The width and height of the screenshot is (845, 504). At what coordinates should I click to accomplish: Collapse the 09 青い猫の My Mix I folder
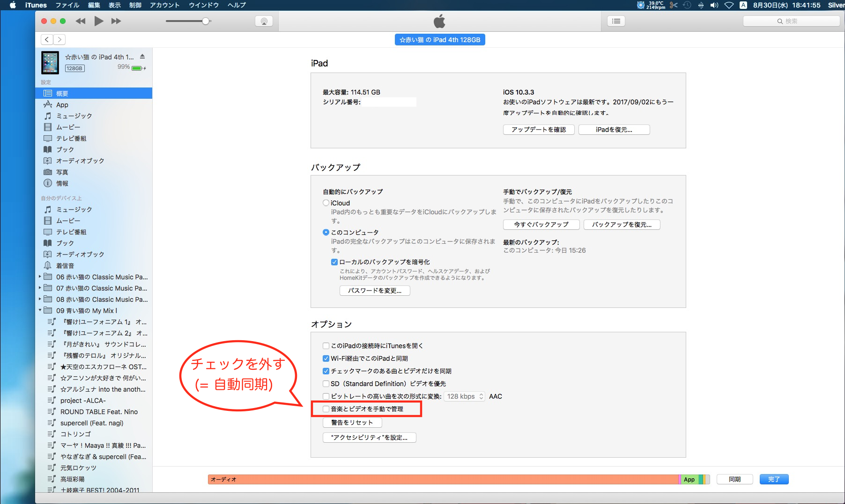point(40,310)
